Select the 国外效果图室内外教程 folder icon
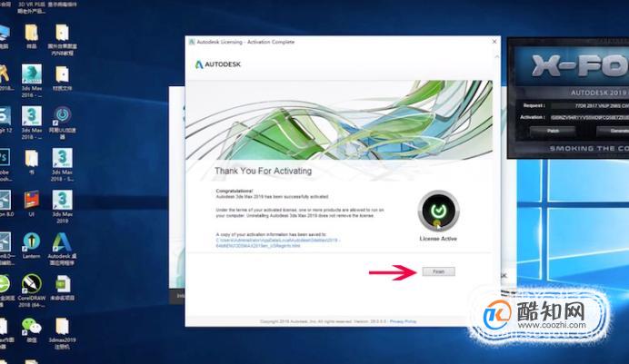 point(62,39)
